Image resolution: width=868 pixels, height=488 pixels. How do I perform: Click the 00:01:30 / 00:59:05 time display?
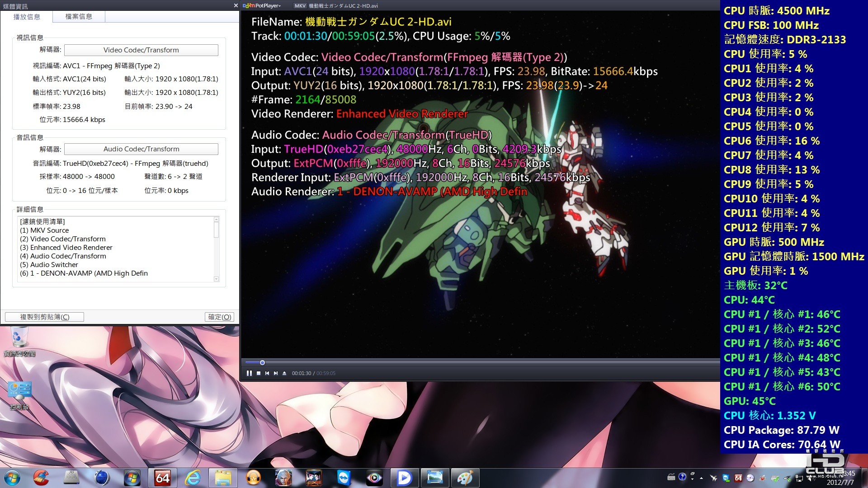pos(314,373)
